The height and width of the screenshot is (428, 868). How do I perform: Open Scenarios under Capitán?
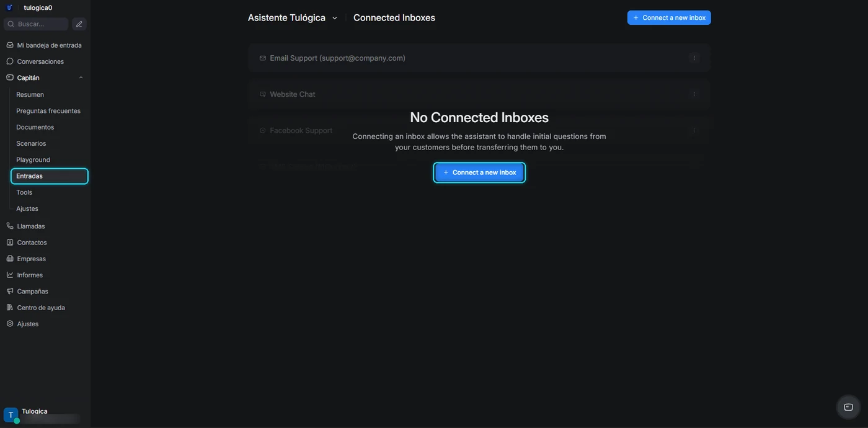pos(31,143)
